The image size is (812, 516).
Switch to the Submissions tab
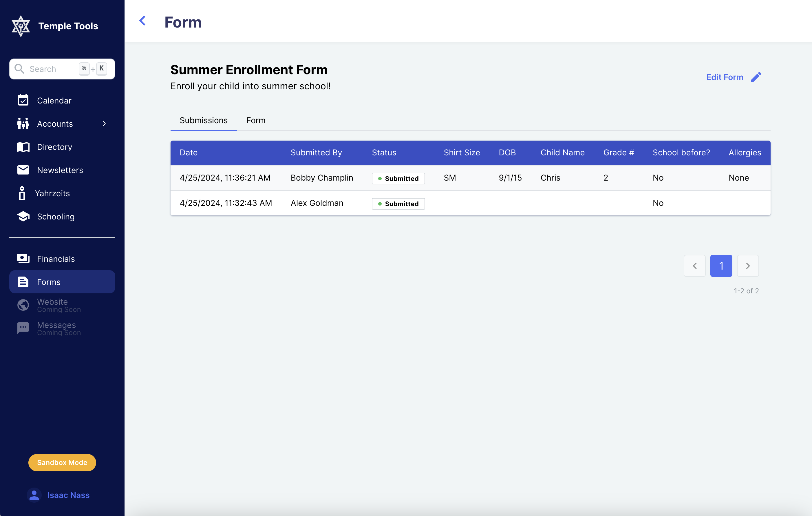tap(203, 120)
